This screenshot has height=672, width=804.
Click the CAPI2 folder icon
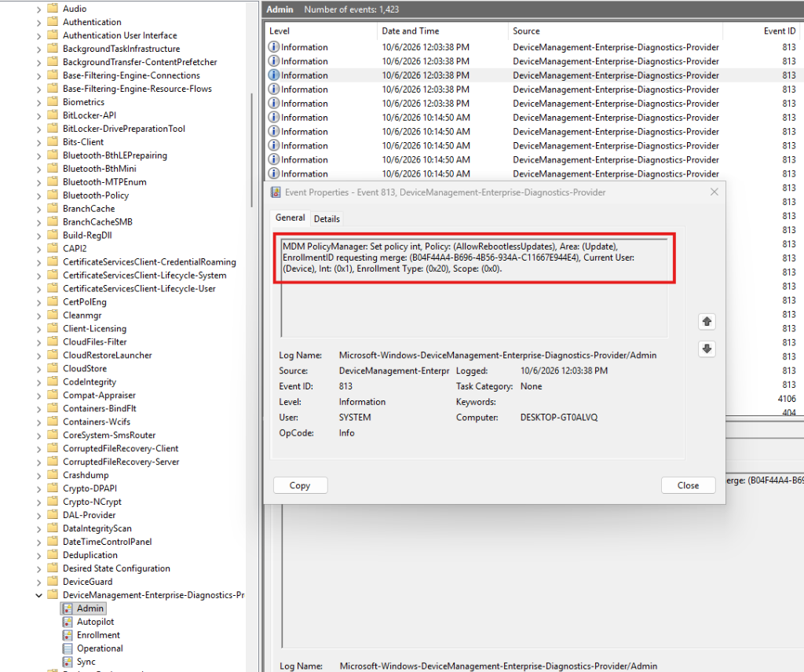[53, 249]
